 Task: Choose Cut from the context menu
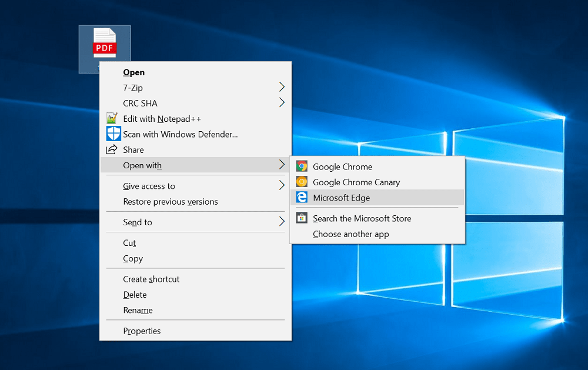pos(195,243)
